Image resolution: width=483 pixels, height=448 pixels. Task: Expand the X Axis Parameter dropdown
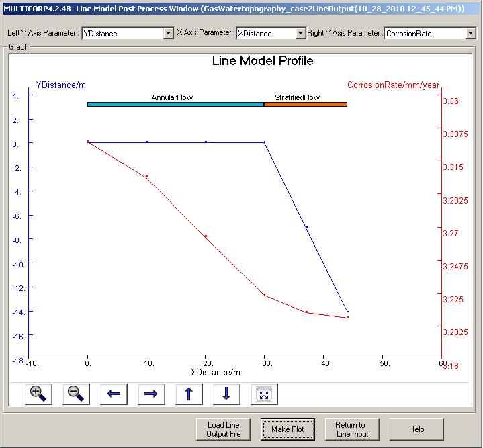coord(300,34)
